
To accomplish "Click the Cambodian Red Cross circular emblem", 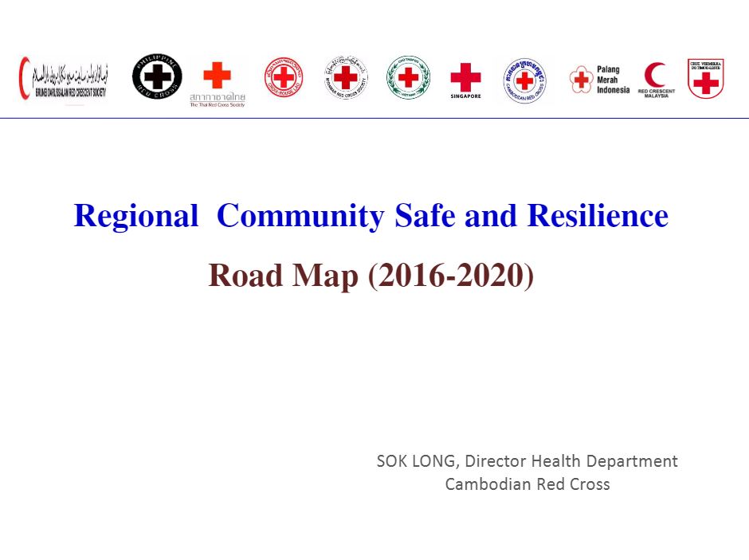I will [x=524, y=80].
